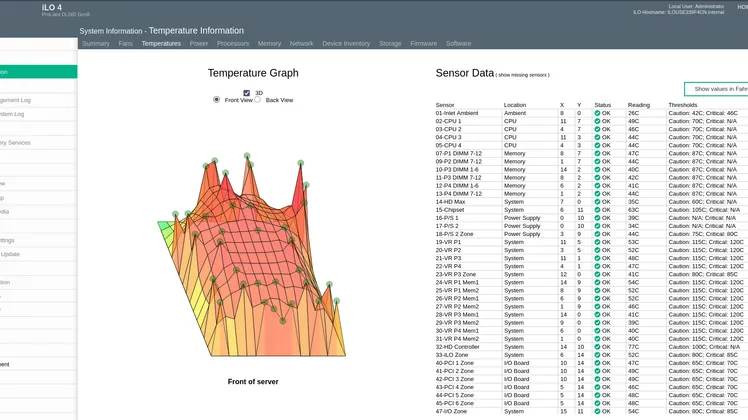Screen dimensions: 748x420
Task: Click OK status icon for 47-I/O Zone
Action: [x=597, y=411]
